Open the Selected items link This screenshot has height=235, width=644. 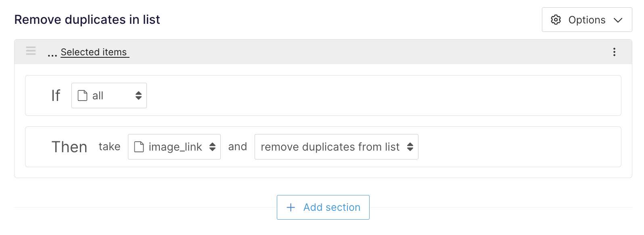pos(94,52)
